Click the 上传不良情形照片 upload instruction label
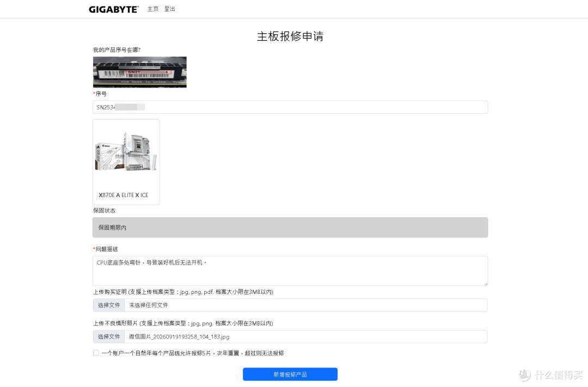588x387 pixels. 183,323
